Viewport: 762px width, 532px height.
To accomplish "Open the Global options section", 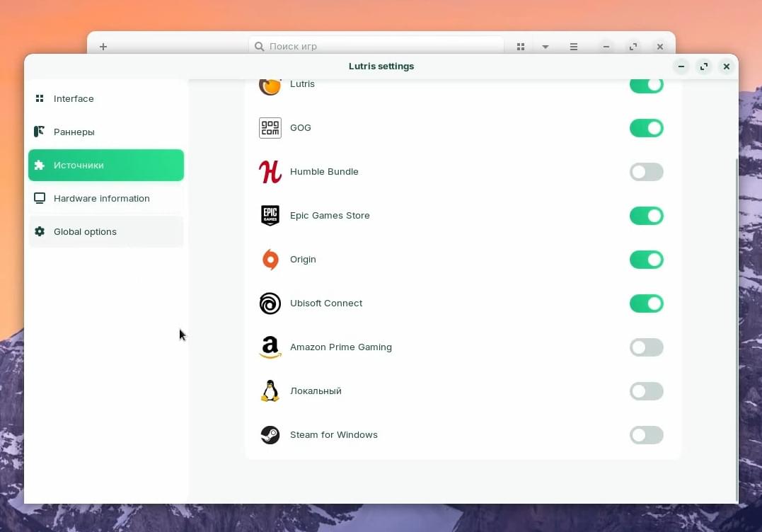I will pyautogui.click(x=106, y=232).
